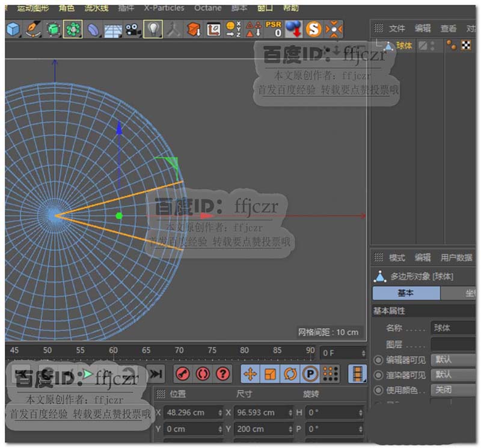Select the 球体 object in object manager
The width and height of the screenshot is (481, 448).
[x=404, y=46]
